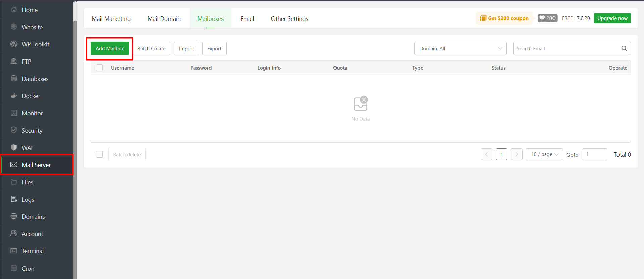Click the Monitor chart icon
Image resolution: width=644 pixels, height=279 pixels.
(14, 113)
